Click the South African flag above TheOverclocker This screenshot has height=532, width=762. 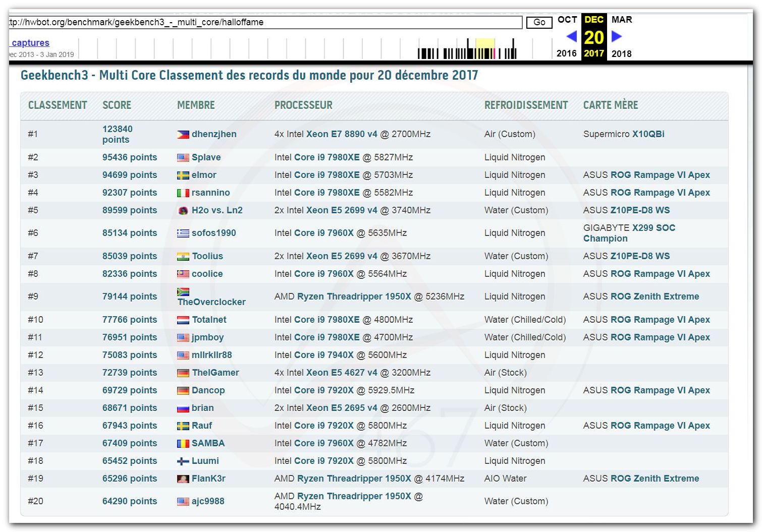tap(183, 291)
